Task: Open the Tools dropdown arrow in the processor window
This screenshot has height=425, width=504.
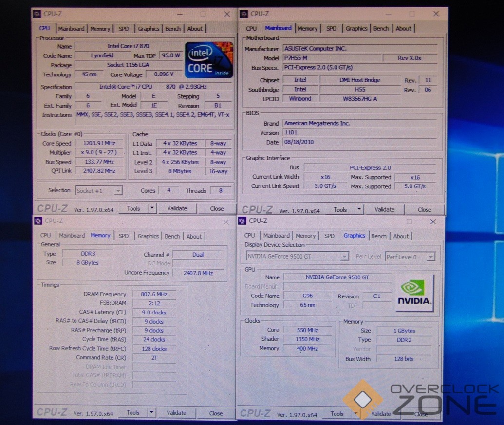Action: pos(152,208)
